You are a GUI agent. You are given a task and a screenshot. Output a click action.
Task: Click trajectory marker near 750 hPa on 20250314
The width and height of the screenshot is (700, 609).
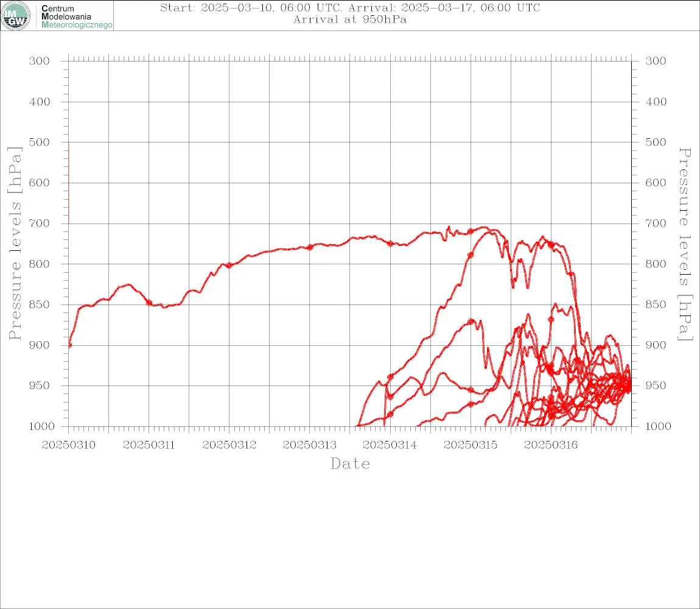pyautogui.click(x=390, y=244)
